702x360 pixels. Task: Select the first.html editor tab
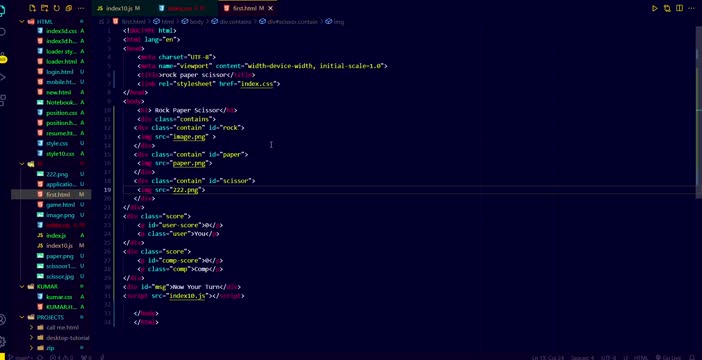point(247,8)
